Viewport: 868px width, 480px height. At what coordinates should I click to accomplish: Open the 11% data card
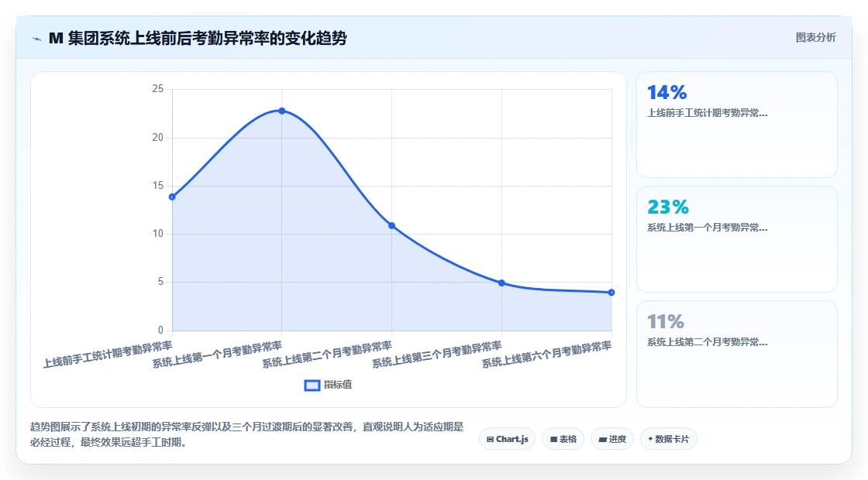[x=737, y=354]
